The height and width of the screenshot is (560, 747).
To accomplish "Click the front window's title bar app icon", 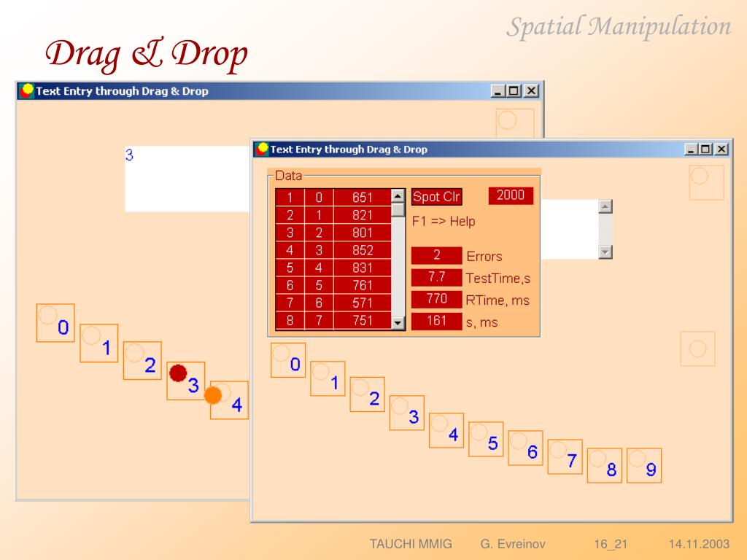I will click(262, 149).
